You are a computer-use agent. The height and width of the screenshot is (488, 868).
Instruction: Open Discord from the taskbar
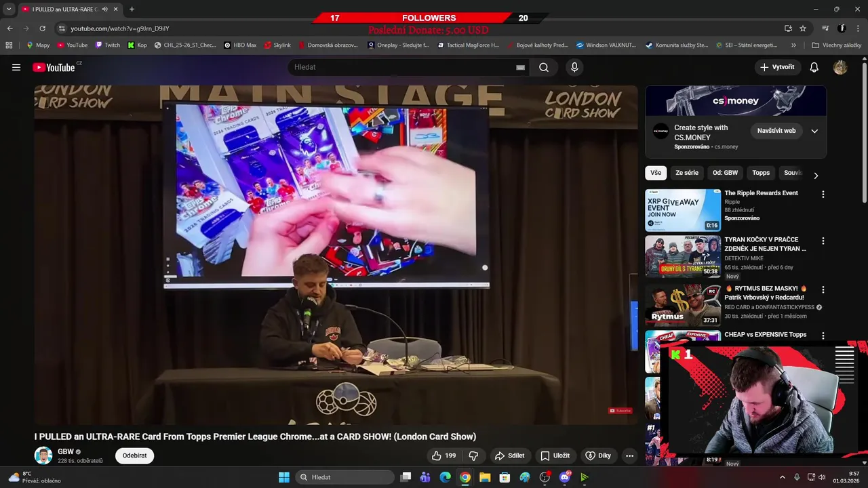coord(565,477)
